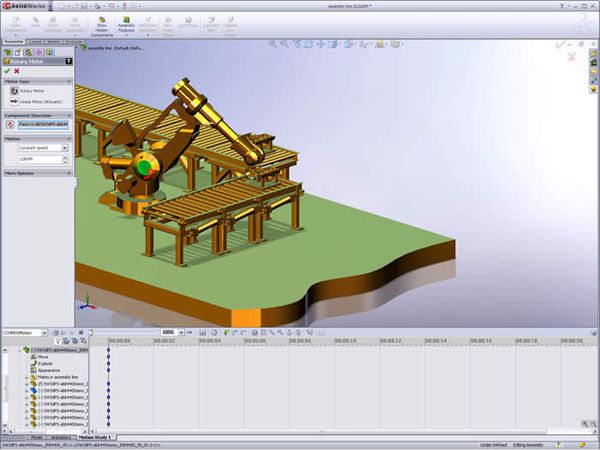Click the 00:00:04 mark on timeline ruler
This screenshot has height=450, width=600.
click(210, 341)
